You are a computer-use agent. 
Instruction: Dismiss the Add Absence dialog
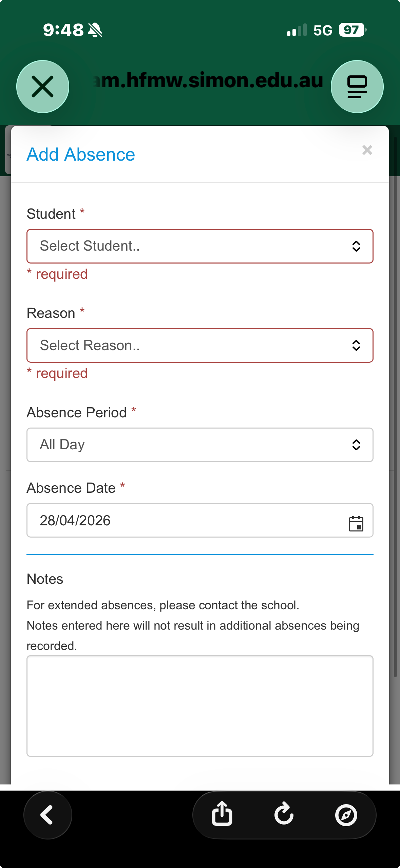tap(367, 150)
